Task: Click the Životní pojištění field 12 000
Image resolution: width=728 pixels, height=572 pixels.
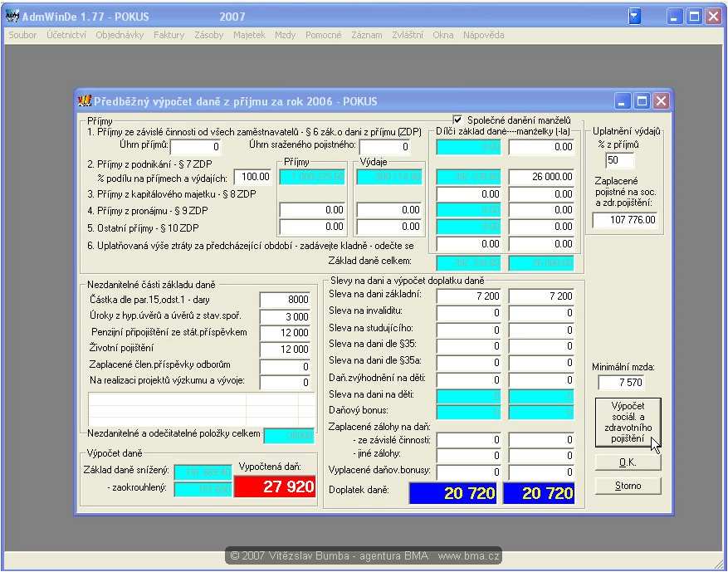Action: coord(285,350)
